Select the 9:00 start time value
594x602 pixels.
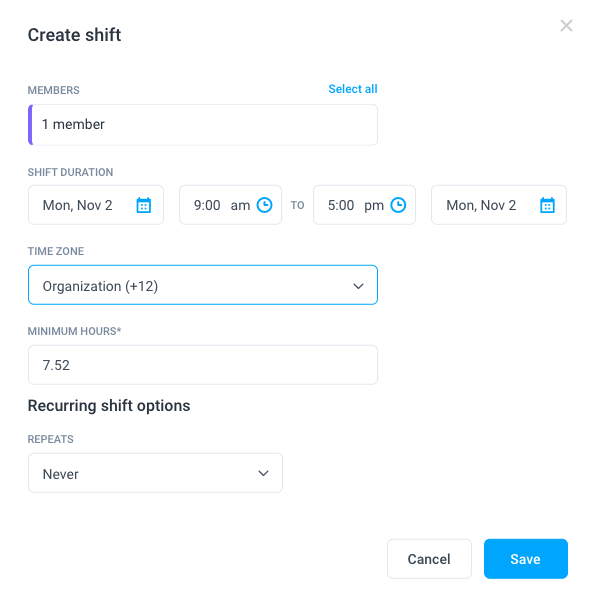[207, 205]
